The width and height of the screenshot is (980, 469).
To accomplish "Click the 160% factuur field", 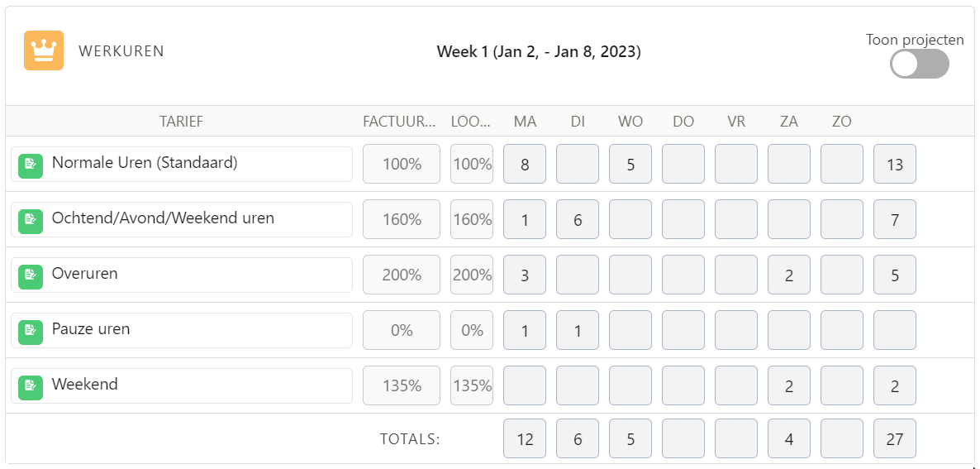I will coord(402,219).
